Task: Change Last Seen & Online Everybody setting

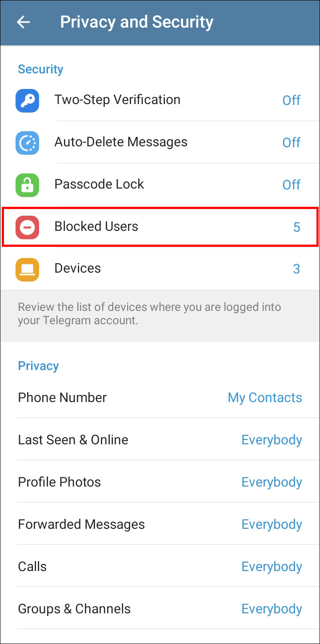Action: [272, 440]
